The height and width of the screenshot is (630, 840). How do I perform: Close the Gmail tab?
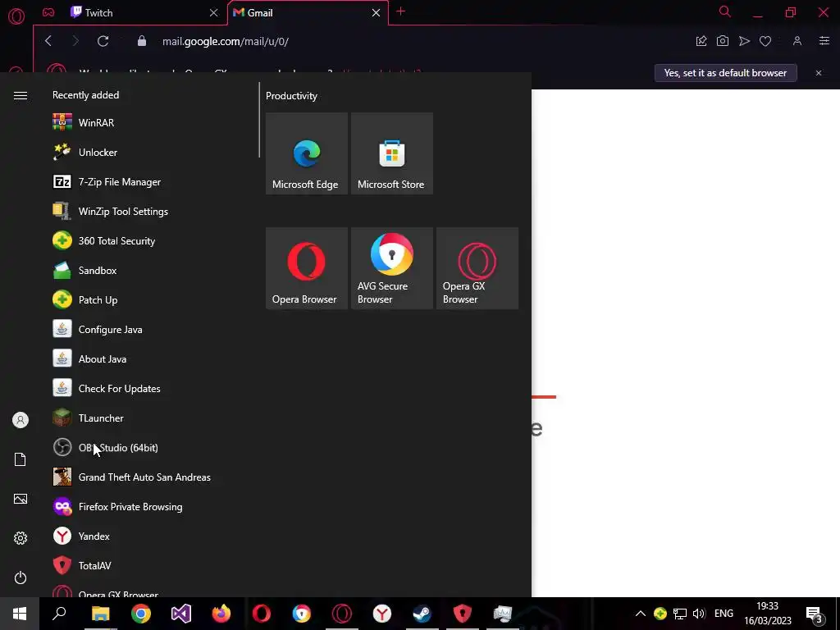376,12
